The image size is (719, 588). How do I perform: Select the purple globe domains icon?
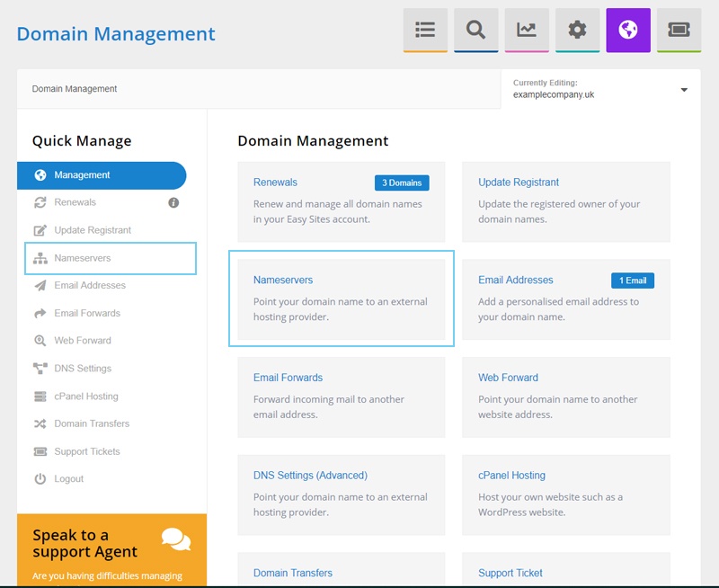[628, 30]
